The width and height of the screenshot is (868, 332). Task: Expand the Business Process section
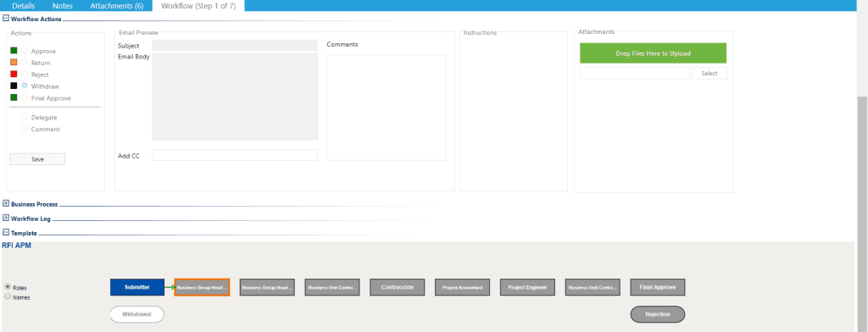(x=6, y=203)
